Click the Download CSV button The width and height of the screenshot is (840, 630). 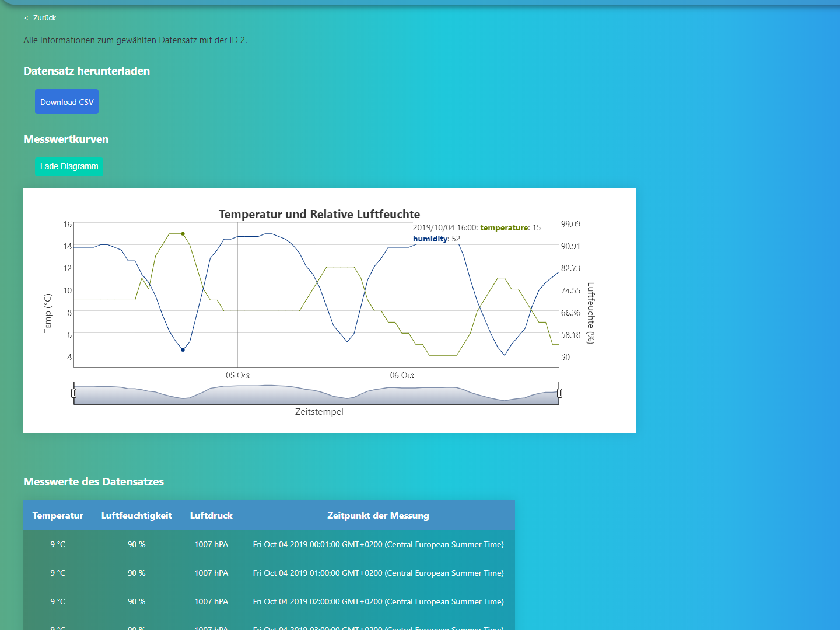[66, 101]
